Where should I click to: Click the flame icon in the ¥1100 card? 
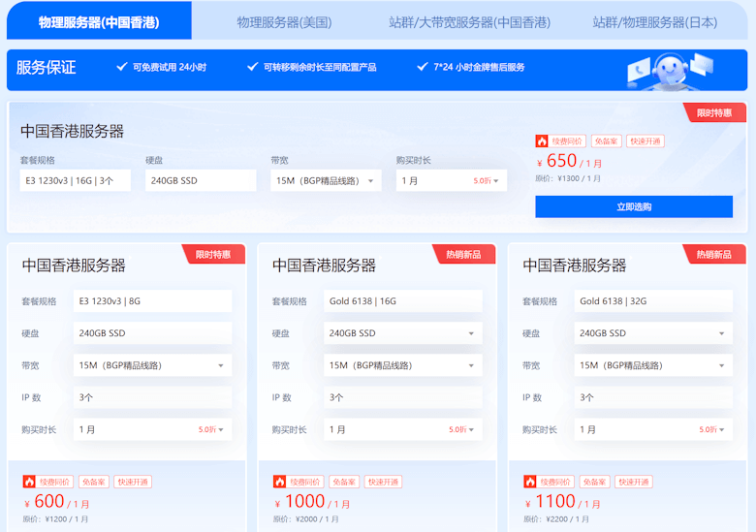click(x=530, y=482)
